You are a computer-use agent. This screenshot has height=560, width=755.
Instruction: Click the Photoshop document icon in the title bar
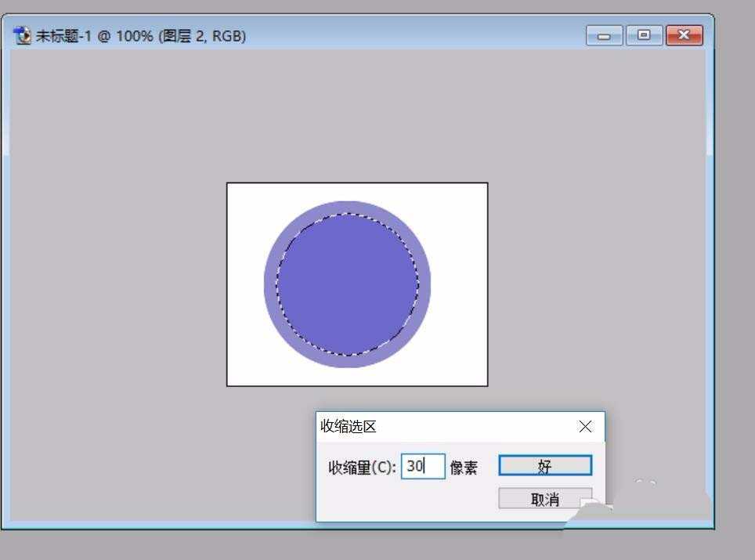(21, 35)
